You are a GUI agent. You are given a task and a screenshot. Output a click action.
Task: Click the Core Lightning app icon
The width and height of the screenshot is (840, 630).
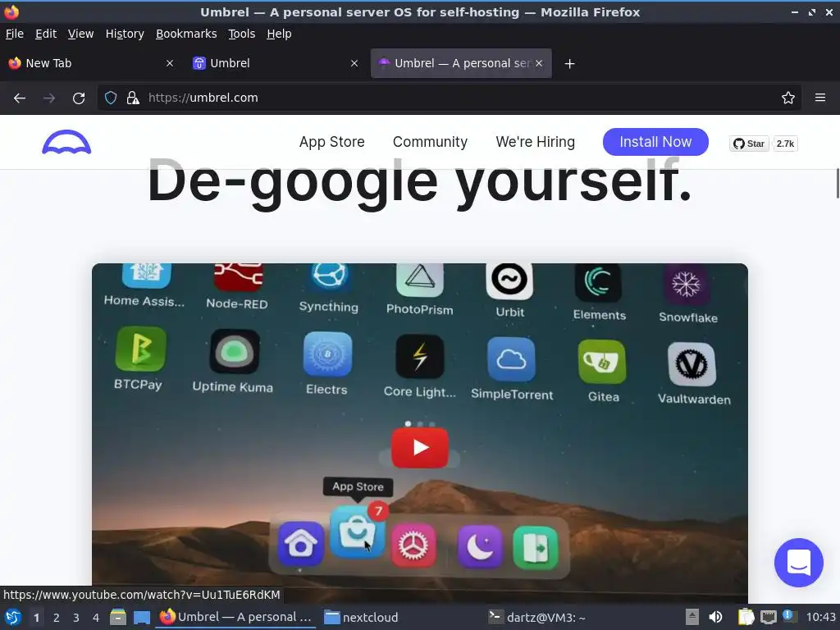click(419, 356)
